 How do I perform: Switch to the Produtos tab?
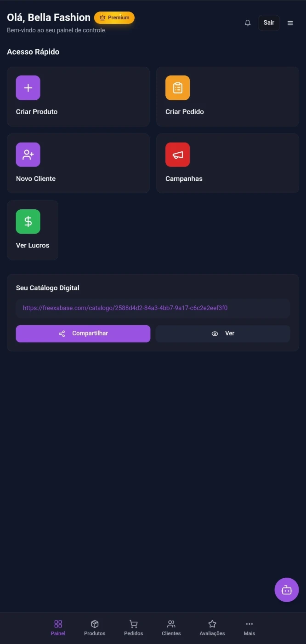pyautogui.click(x=95, y=628)
